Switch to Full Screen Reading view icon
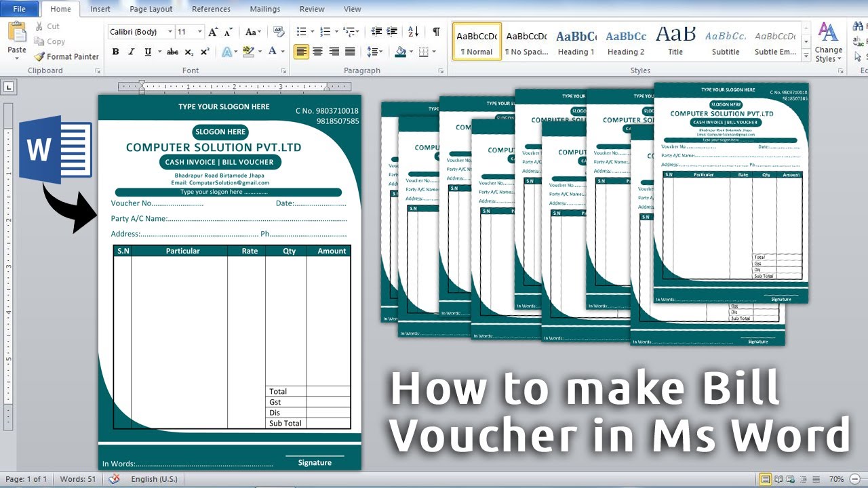Image resolution: width=868 pixels, height=488 pixels. click(x=778, y=479)
